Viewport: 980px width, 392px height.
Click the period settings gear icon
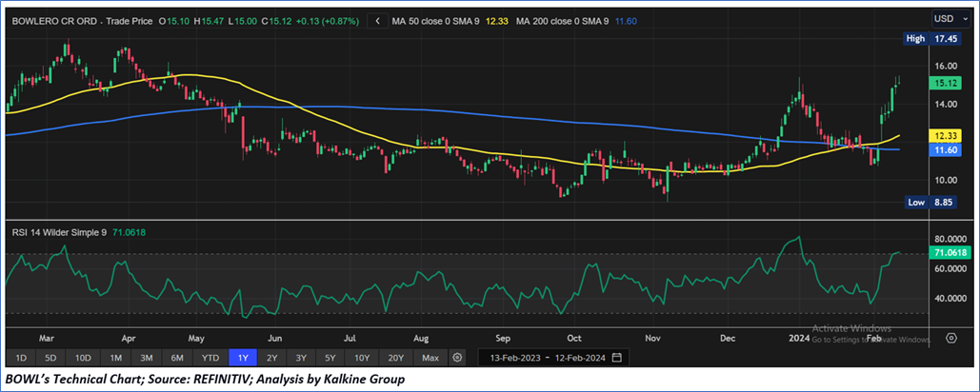coord(458,358)
